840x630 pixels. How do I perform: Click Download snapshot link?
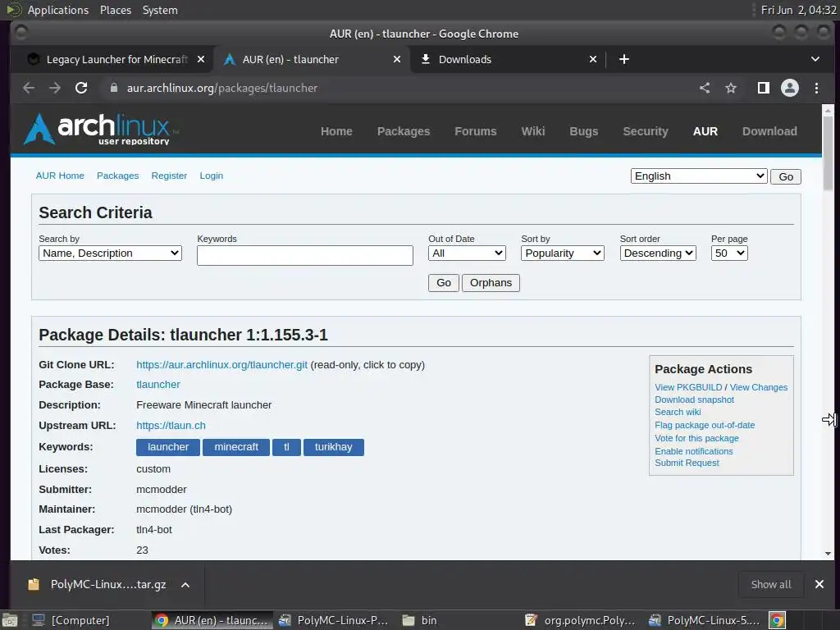694,399
